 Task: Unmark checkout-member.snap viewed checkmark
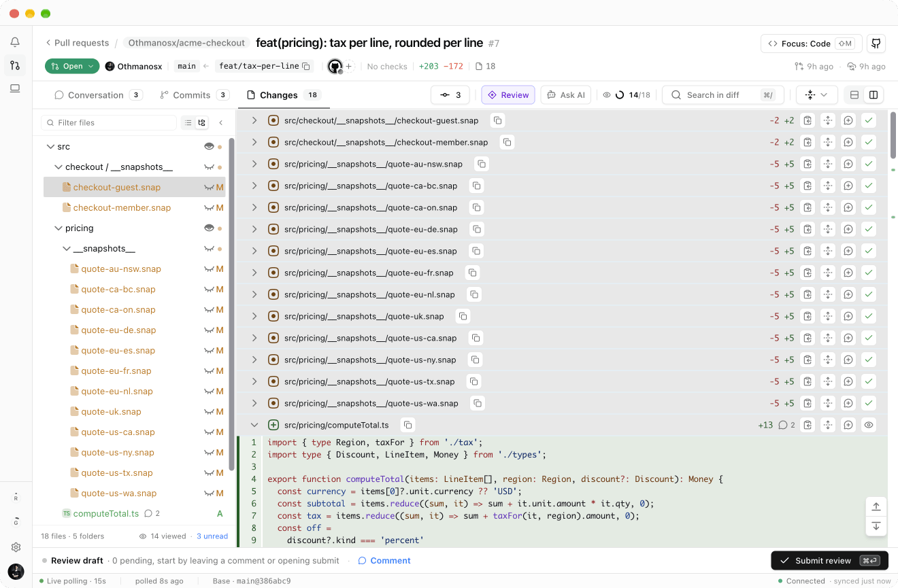[869, 142]
